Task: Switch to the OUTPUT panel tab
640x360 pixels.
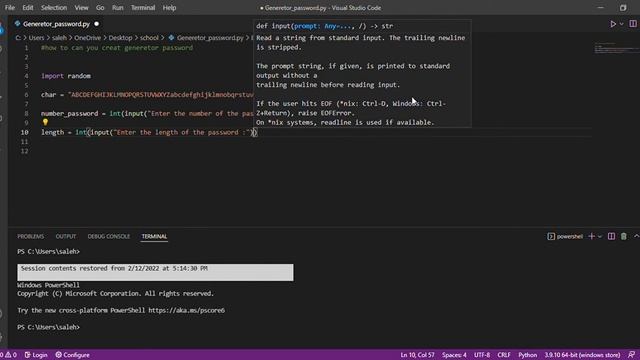Action: [66, 236]
